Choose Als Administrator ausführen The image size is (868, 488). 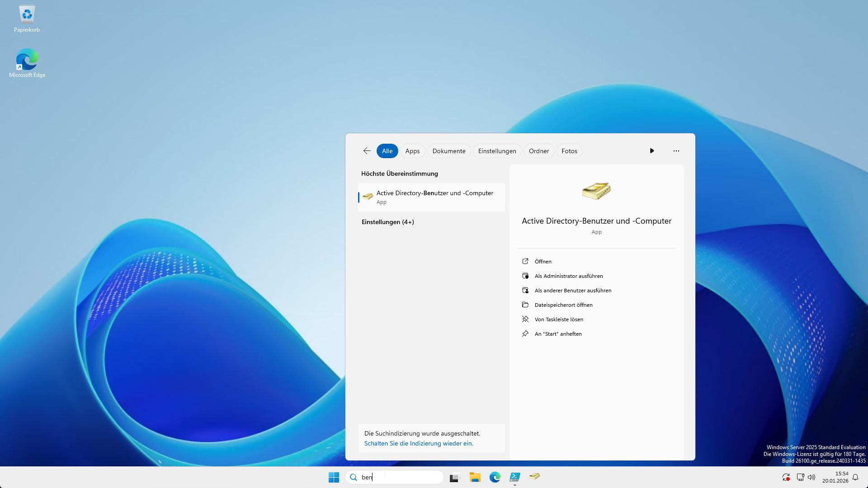click(x=568, y=276)
